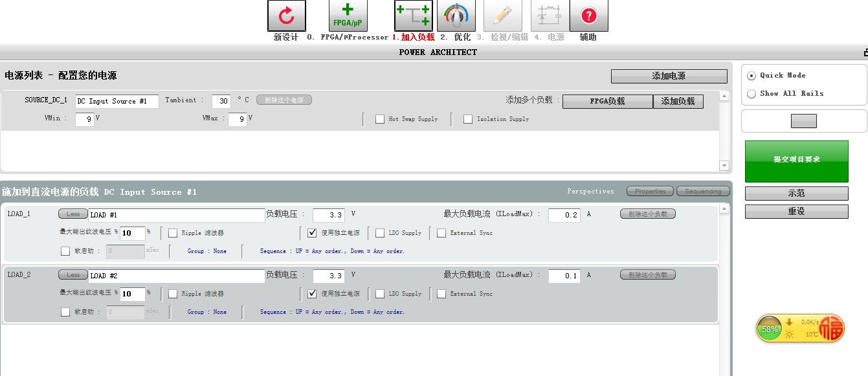Select Show All Rails radio button

751,94
